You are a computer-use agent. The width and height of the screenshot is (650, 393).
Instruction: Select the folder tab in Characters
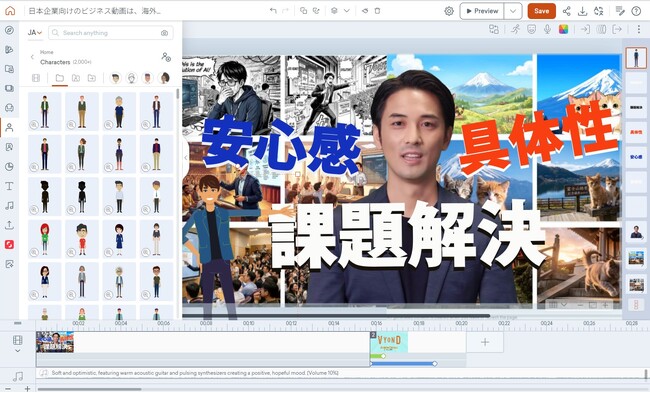pyautogui.click(x=60, y=78)
